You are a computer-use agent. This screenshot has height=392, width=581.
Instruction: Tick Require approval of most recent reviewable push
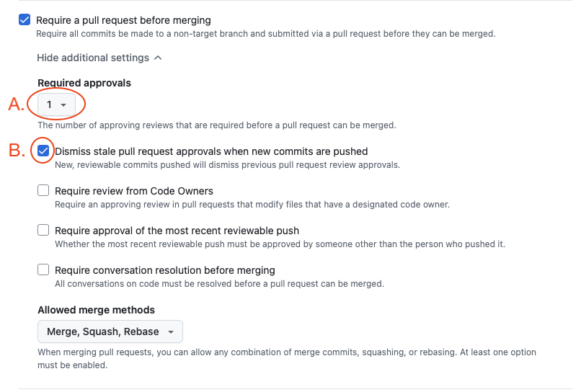[x=43, y=231]
